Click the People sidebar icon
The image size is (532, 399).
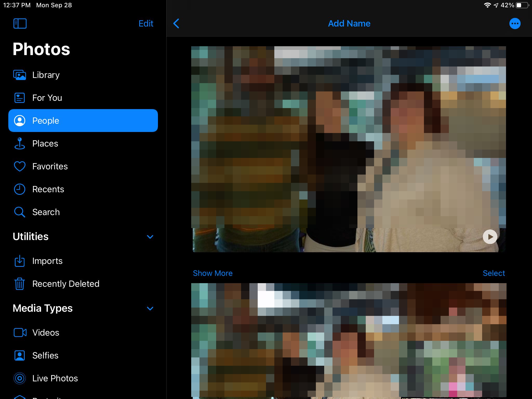pyautogui.click(x=19, y=121)
